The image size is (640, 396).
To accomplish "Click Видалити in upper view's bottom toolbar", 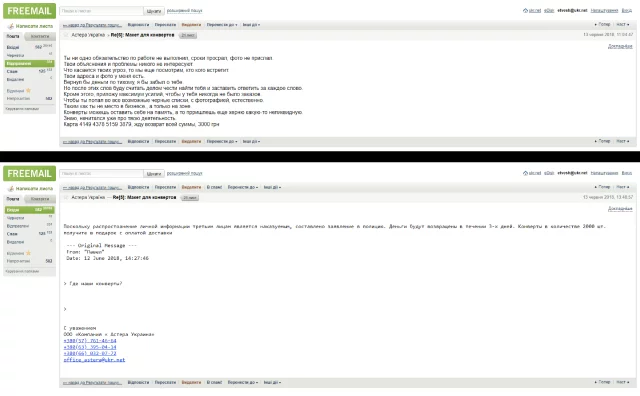I will [x=191, y=141].
